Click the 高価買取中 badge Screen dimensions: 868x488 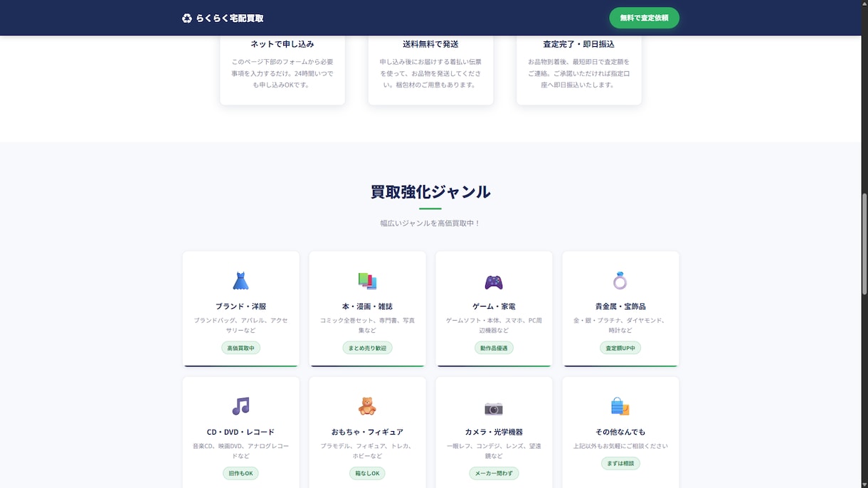240,348
